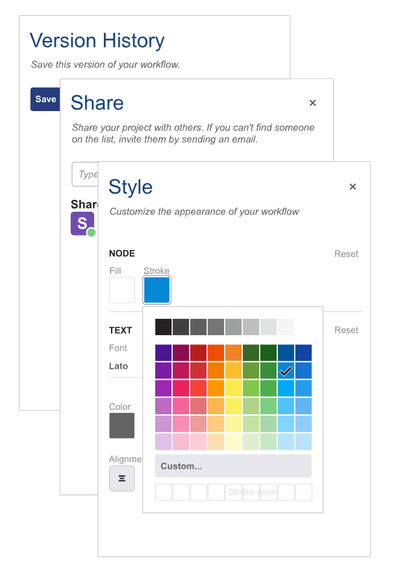This screenshot has height=578, width=400.
Task: Click the last empty recent color slot
Action: tap(304, 492)
